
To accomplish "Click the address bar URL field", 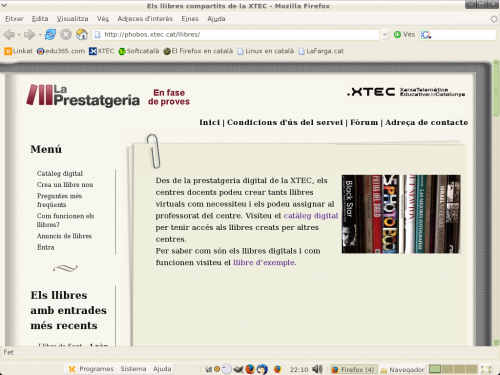I will tap(237, 34).
